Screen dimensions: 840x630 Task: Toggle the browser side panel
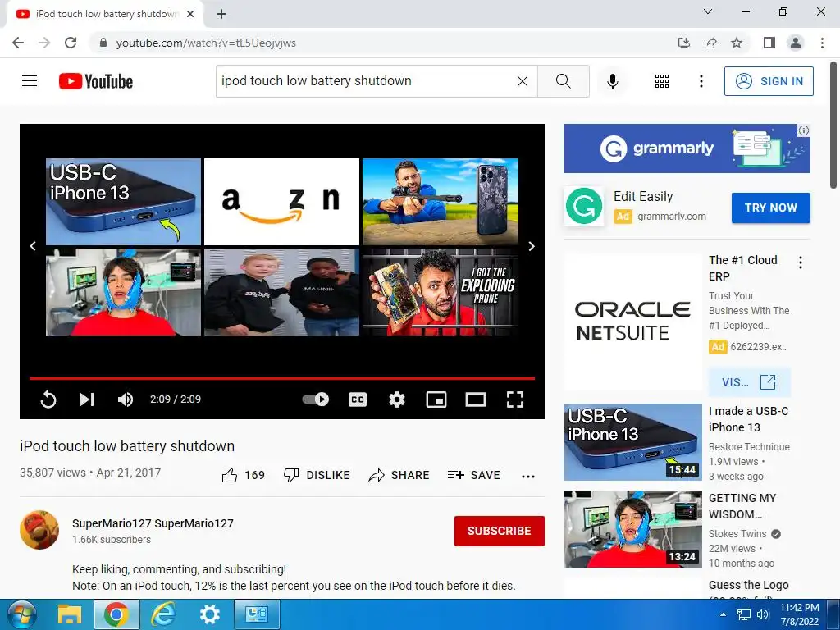(x=769, y=43)
